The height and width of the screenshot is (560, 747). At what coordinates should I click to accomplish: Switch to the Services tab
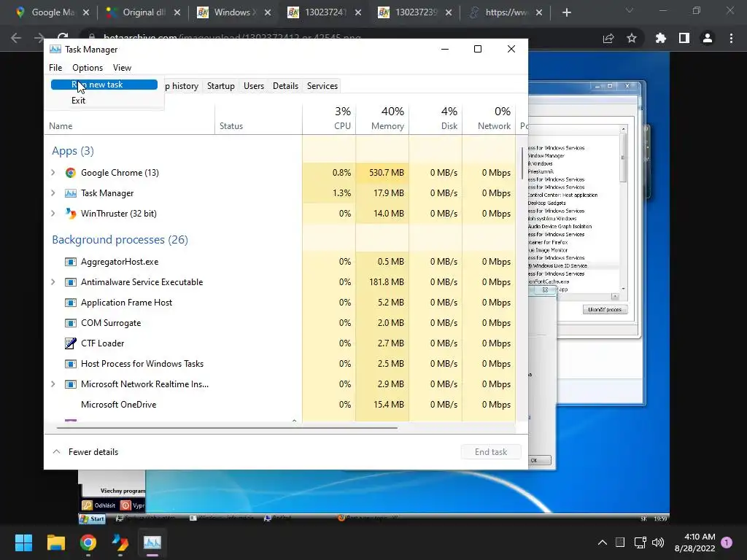(322, 86)
